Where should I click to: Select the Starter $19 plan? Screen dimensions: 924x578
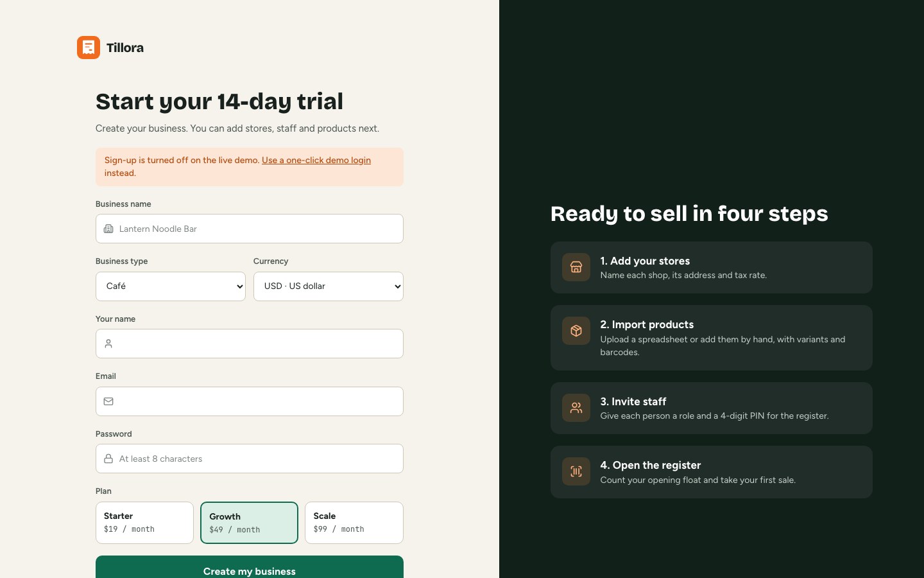click(144, 523)
